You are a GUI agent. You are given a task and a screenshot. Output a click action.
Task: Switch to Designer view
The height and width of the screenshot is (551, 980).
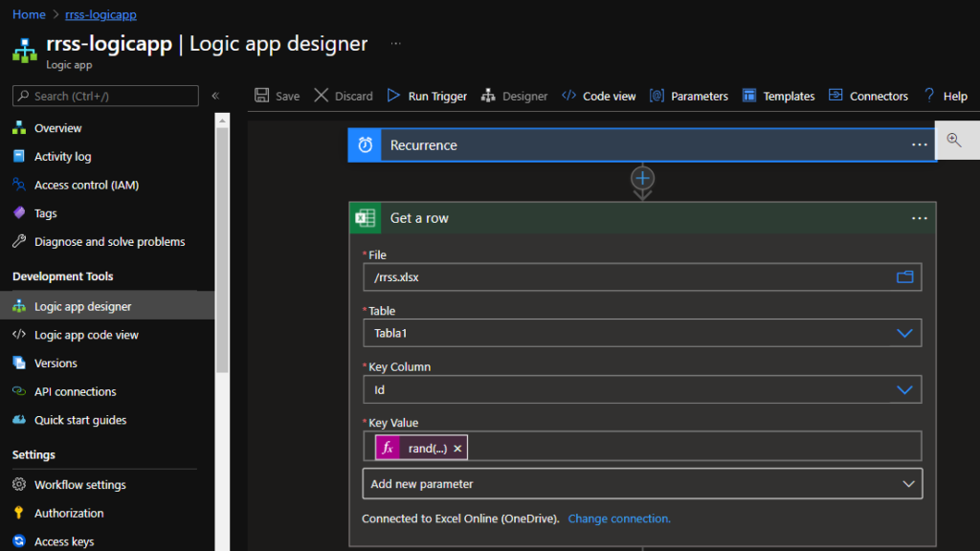(514, 96)
